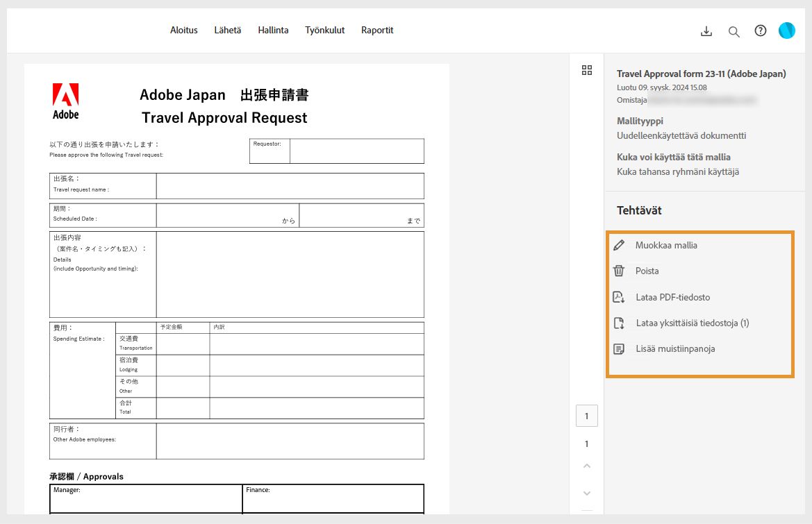
Task: Click the Finance approval box
Action: [333, 498]
